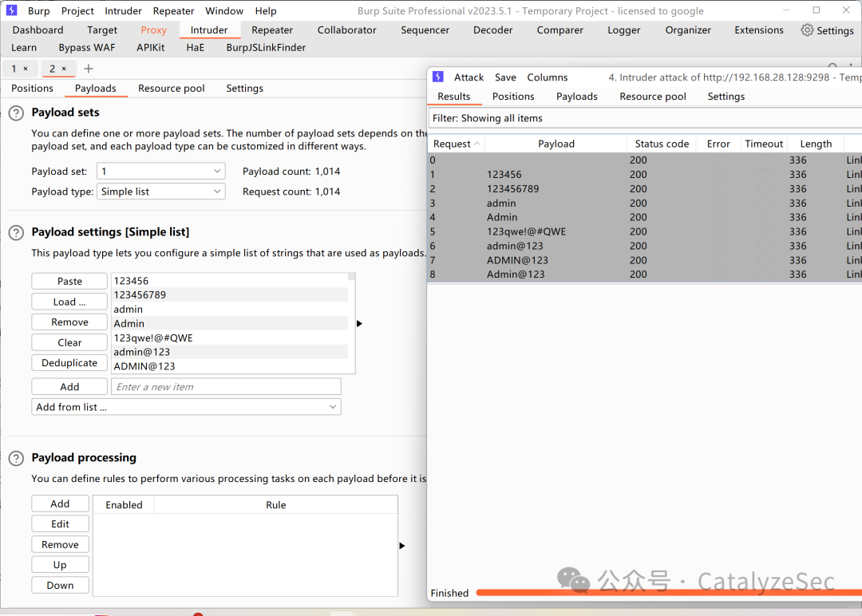Open Payload sets help icon
This screenshot has width=862, height=616.
[x=17, y=113]
